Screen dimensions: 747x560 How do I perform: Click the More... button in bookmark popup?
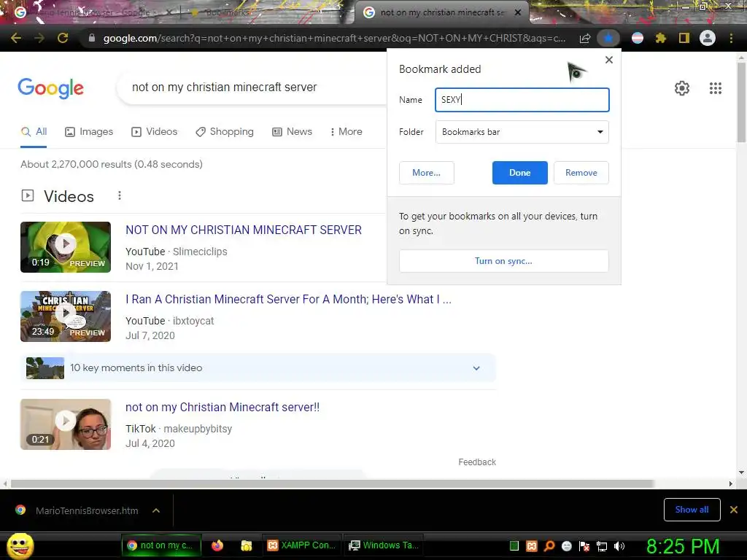click(426, 173)
